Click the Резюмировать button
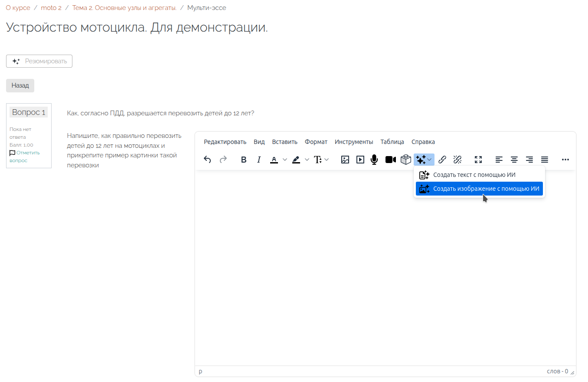Image resolution: width=588 pixels, height=382 pixels. coord(39,61)
